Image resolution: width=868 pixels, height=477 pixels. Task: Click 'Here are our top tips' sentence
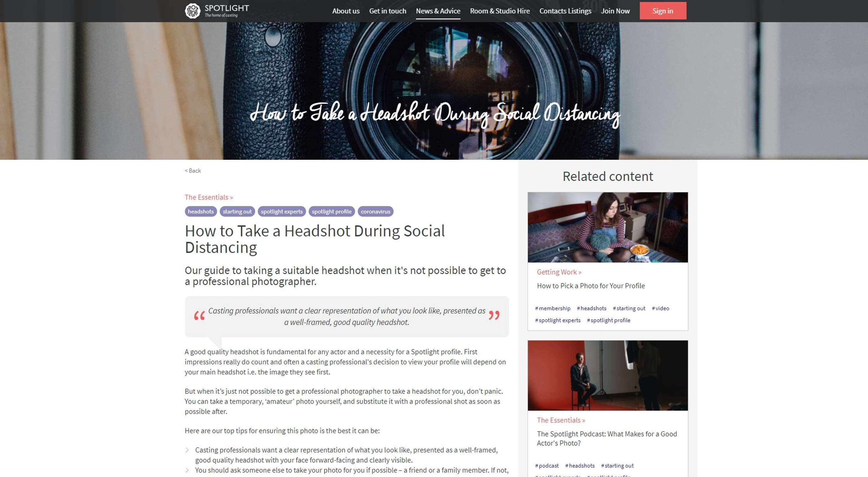(282, 431)
